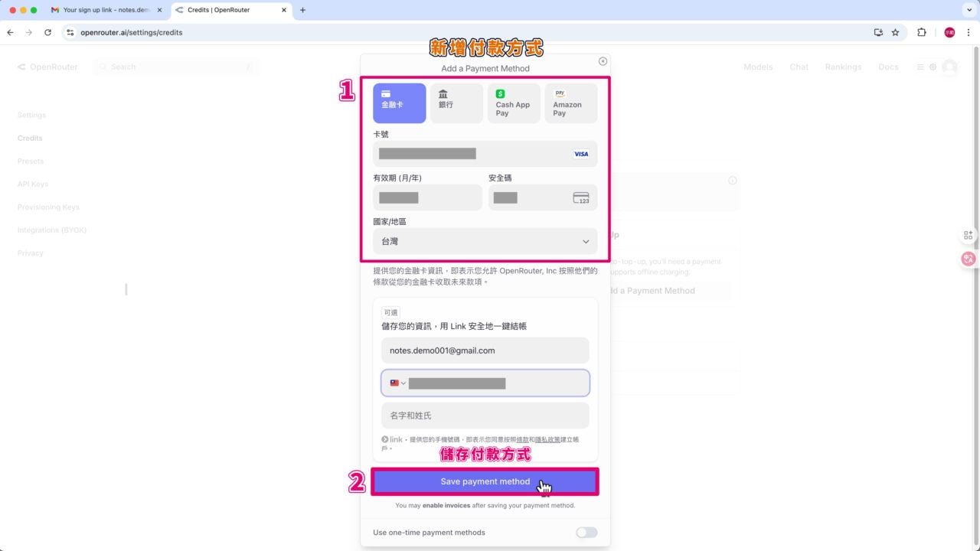
Task: Bookmark this page with star icon
Action: click(x=895, y=33)
